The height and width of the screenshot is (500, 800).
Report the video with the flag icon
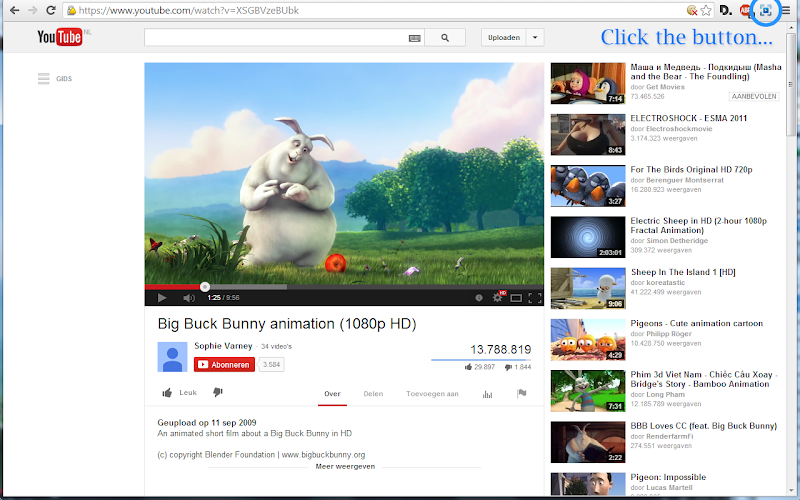(521, 393)
